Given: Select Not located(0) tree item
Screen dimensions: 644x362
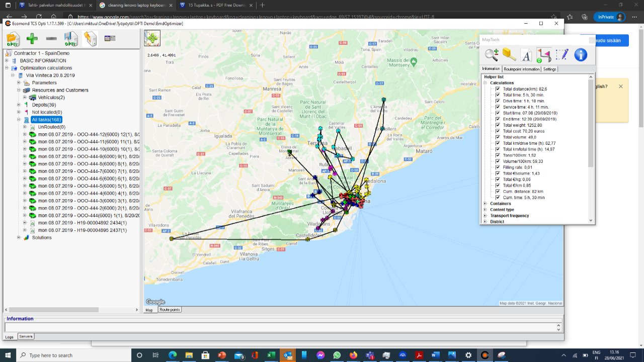Looking at the screenshot, I should 47,112.
